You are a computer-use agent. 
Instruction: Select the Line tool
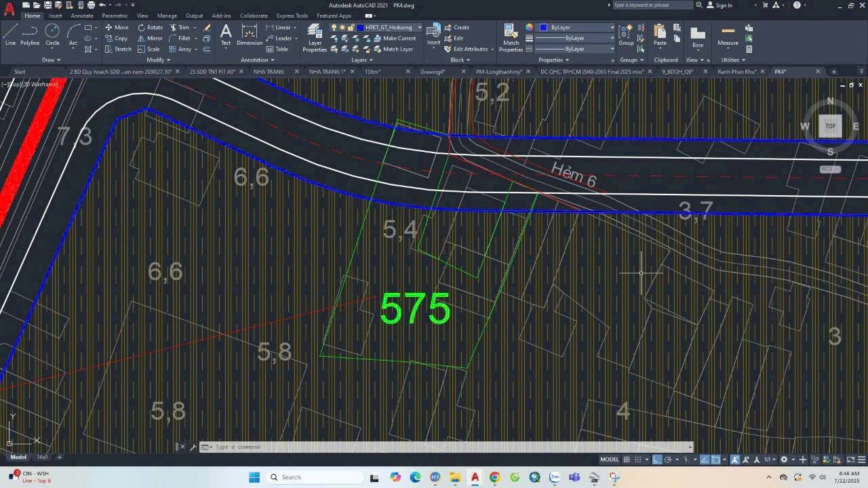click(9, 35)
